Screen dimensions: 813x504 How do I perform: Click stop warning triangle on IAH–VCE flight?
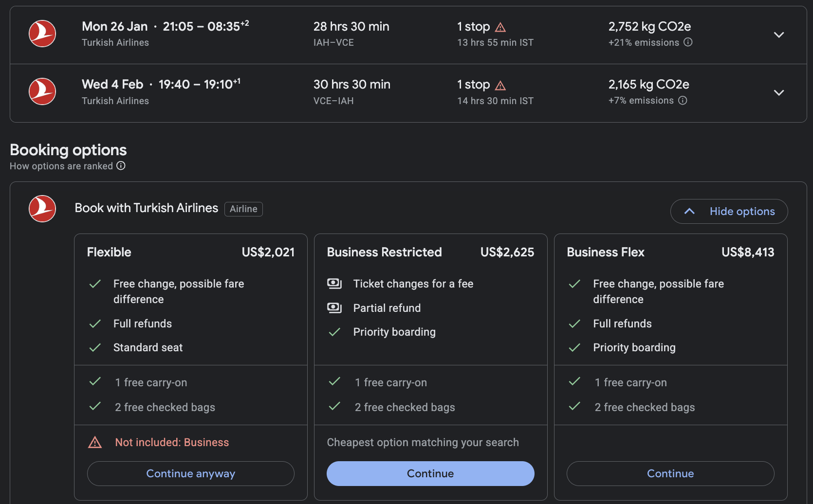(500, 27)
